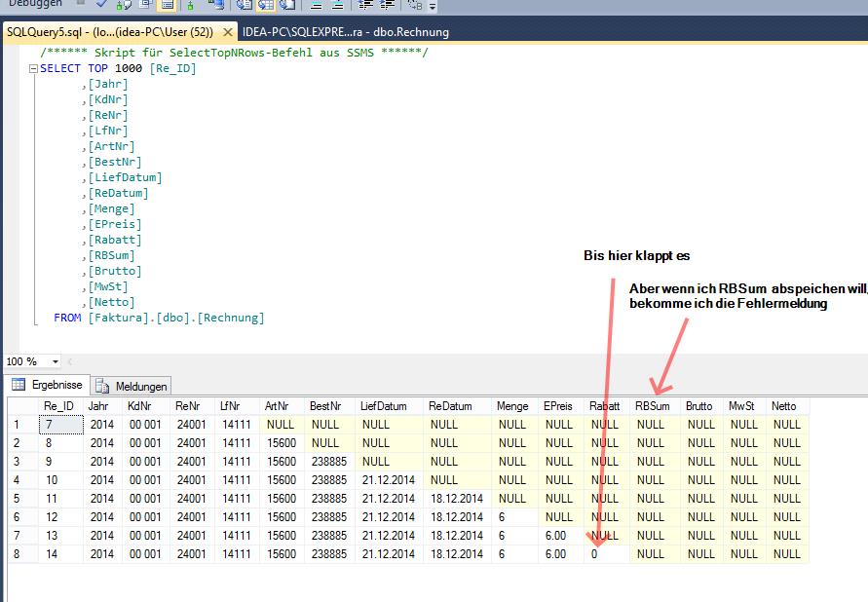Click the Comment out selected lines icon
The height and width of the screenshot is (602, 868).
coord(316,5)
